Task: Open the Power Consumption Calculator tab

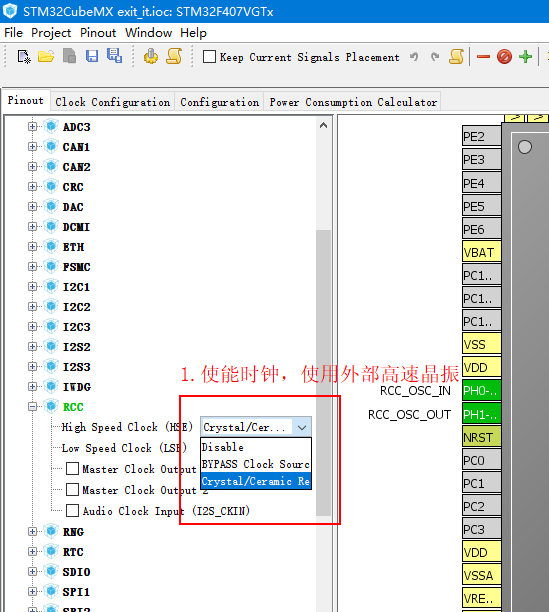Action: pyautogui.click(x=353, y=102)
